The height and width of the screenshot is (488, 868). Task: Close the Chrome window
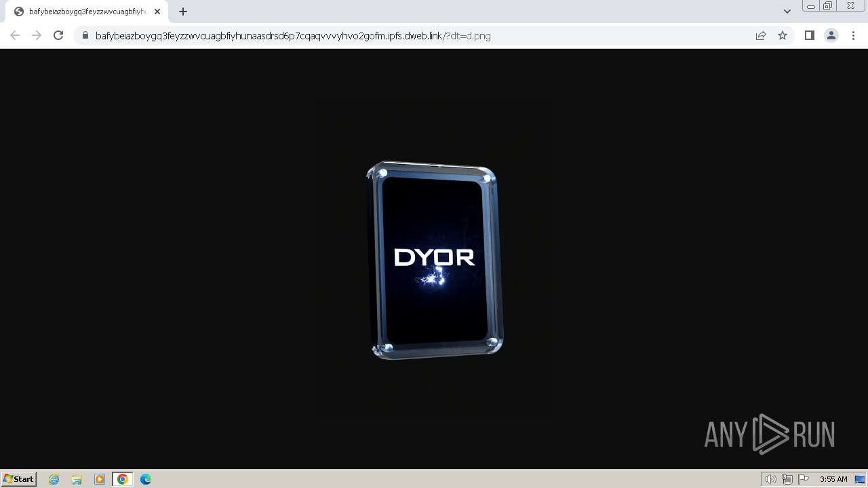coord(850,5)
